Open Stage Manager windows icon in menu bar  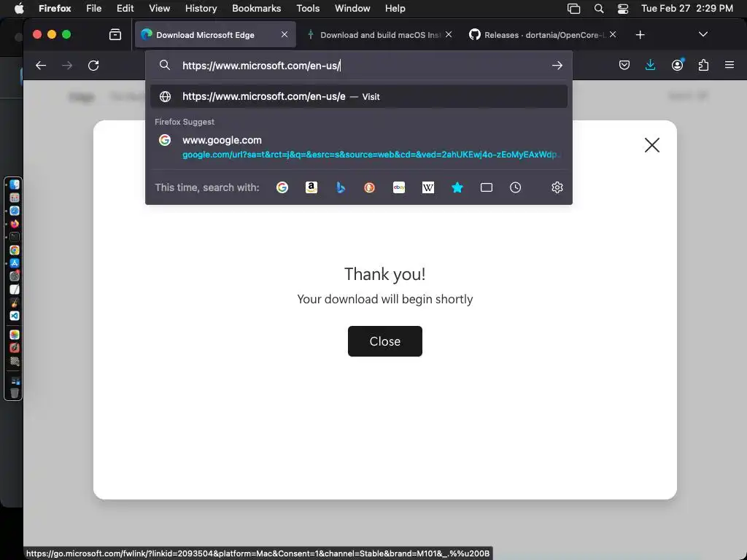573,9
